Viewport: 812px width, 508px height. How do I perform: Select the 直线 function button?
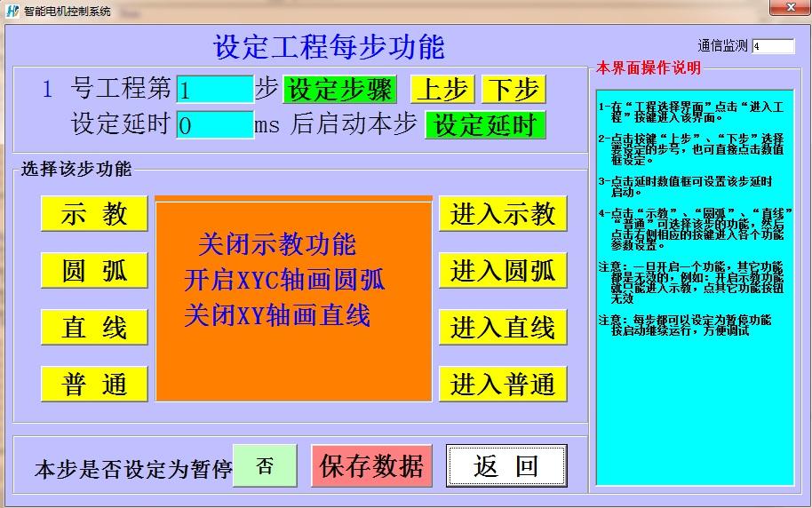tap(94, 328)
